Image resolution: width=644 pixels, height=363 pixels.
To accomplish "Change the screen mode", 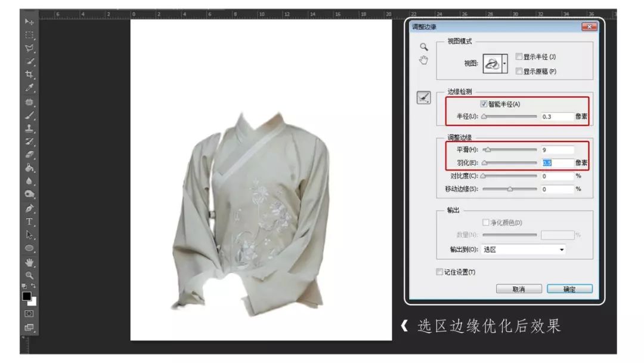I will click(x=29, y=328).
